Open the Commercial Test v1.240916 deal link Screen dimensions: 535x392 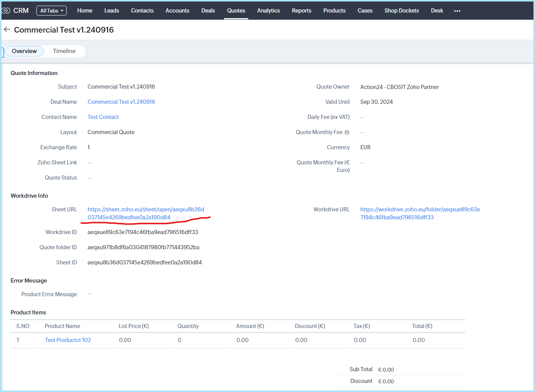[121, 102]
